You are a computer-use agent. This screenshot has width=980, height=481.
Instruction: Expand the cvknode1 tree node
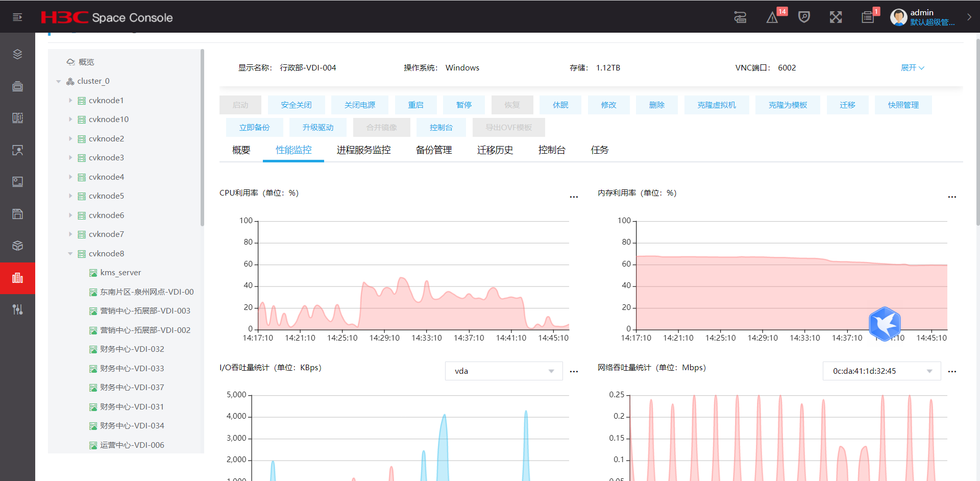pyautogui.click(x=70, y=101)
